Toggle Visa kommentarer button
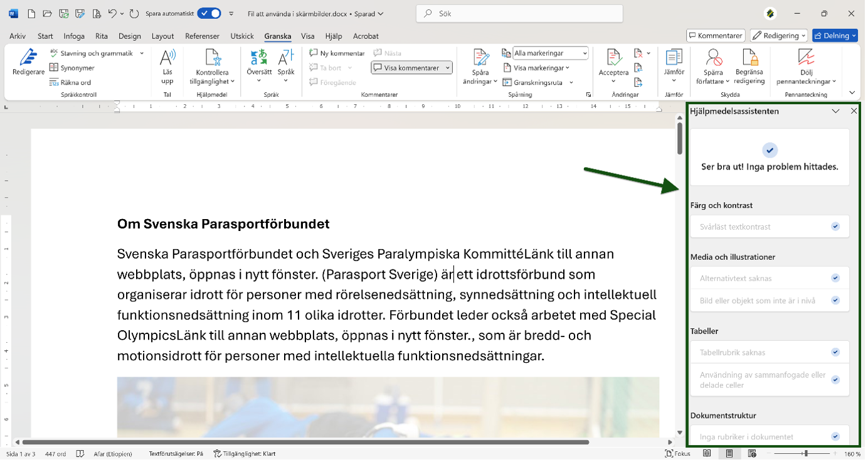 point(408,68)
